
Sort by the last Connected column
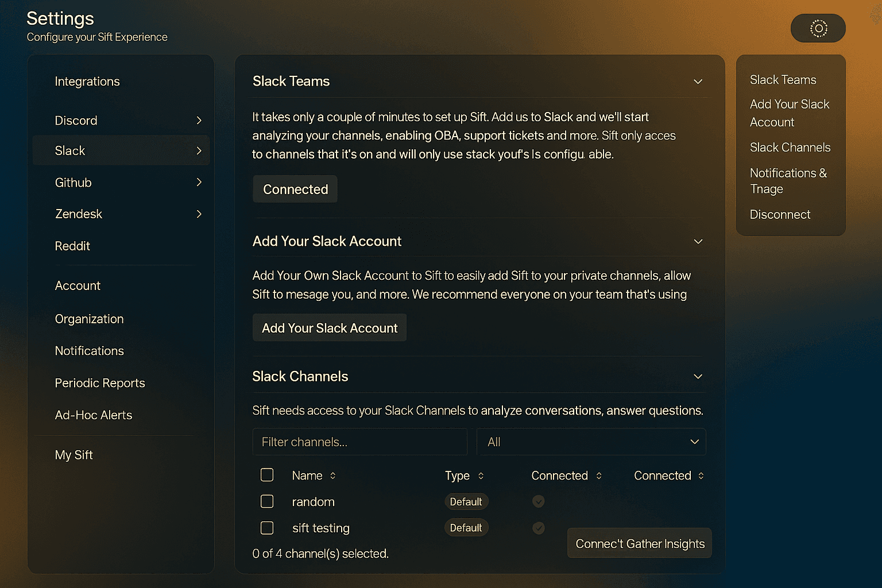click(x=701, y=475)
